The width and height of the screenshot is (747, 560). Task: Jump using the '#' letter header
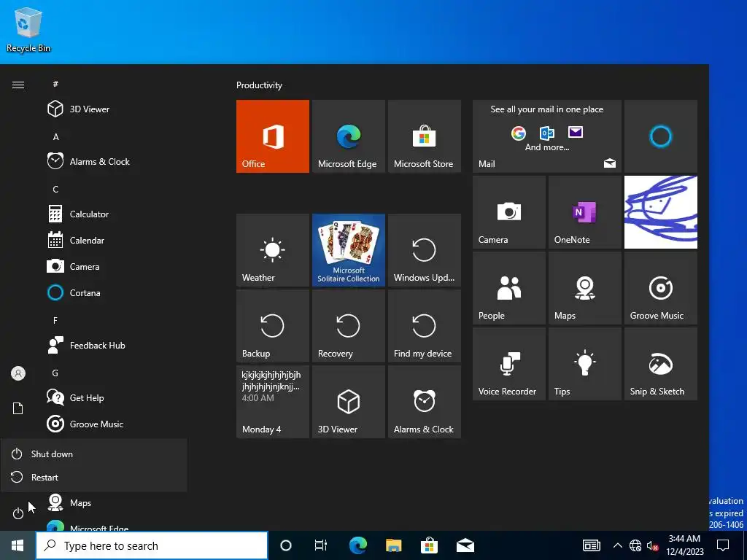click(x=55, y=84)
